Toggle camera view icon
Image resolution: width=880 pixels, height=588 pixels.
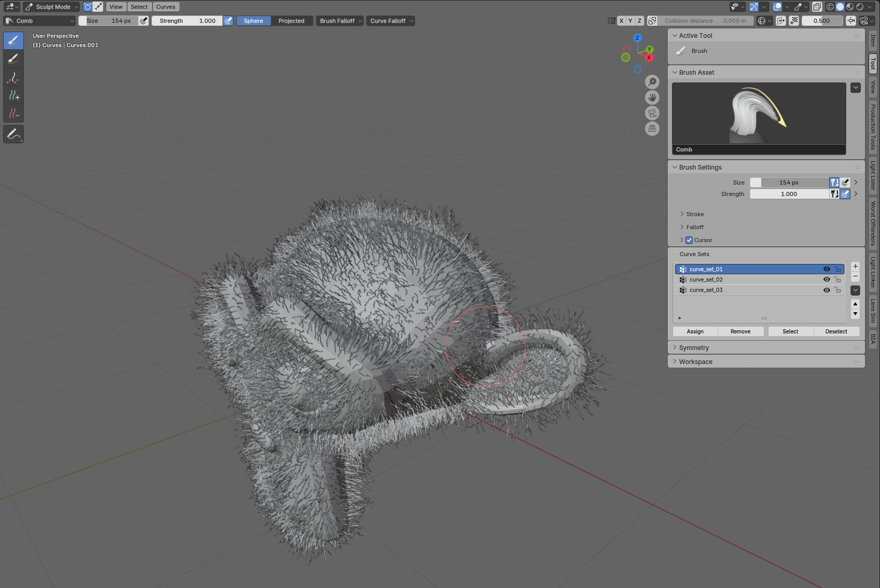[x=652, y=113]
